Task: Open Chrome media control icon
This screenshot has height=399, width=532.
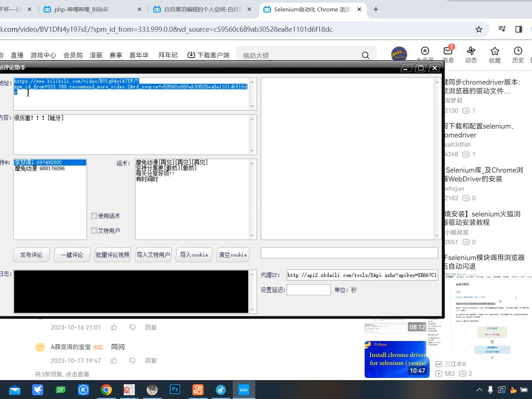Action: pos(502,29)
